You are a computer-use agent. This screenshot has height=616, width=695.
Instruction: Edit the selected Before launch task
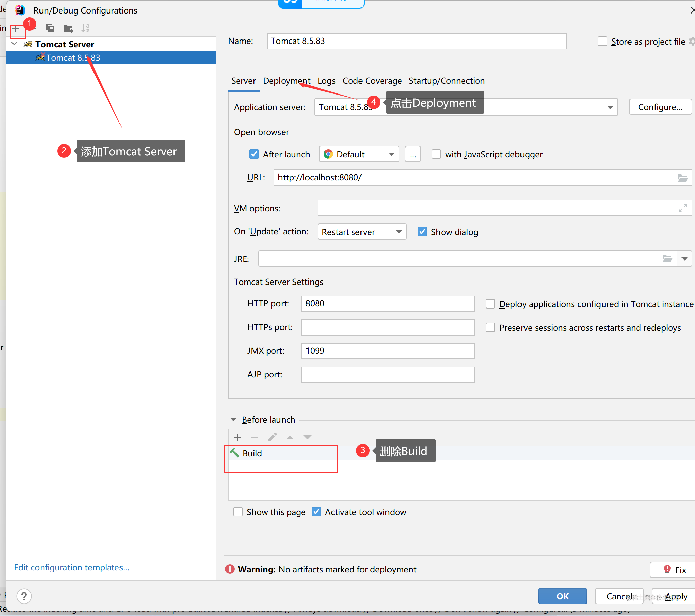[272, 437]
